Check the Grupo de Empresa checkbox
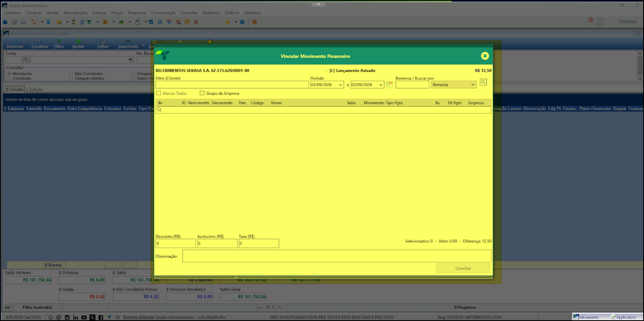 (202, 93)
